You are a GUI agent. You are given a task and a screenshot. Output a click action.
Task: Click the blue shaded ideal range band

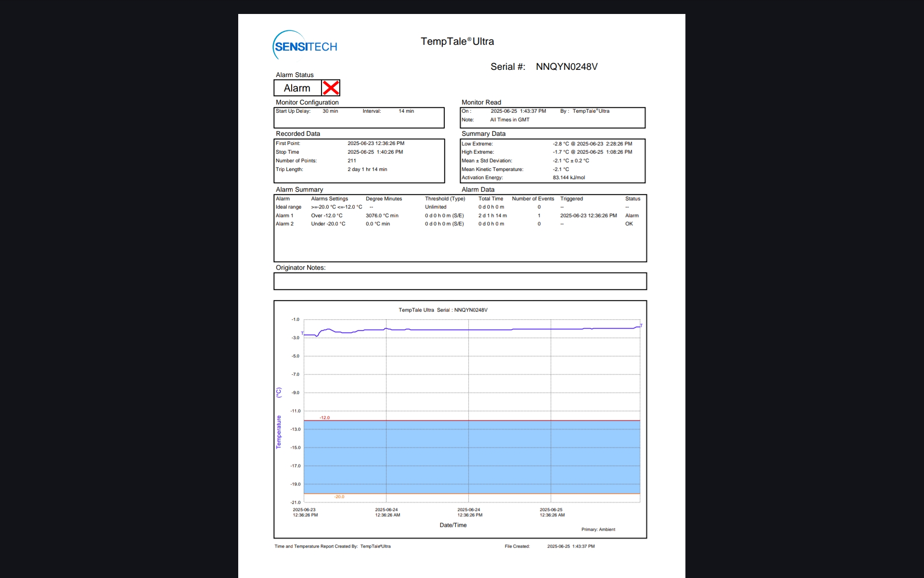click(x=472, y=457)
